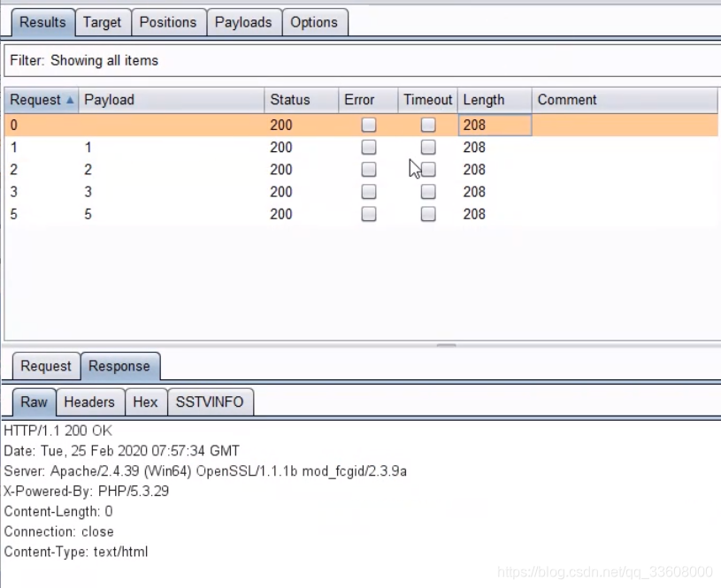The width and height of the screenshot is (721, 588).
Task: Sort by Timeout column header
Action: coord(427,100)
